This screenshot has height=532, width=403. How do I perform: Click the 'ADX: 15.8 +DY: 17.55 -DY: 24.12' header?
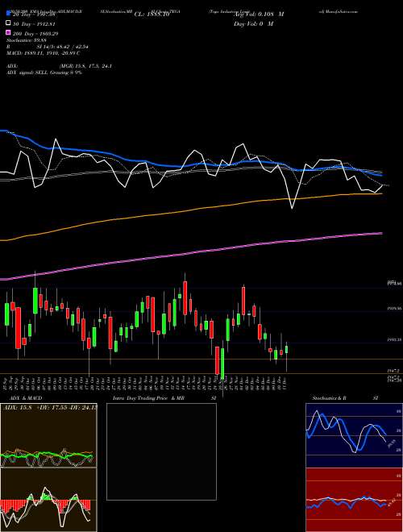[49, 406]
